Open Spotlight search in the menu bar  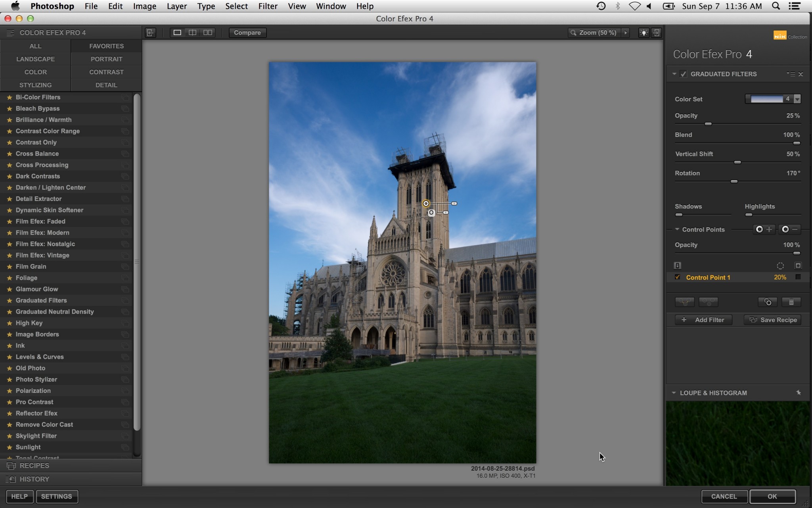click(776, 6)
